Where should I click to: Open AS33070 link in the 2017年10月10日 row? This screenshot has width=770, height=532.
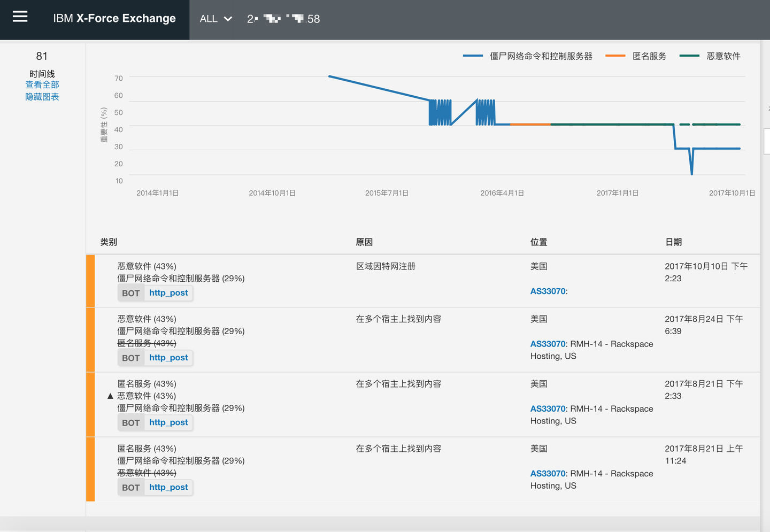point(548,291)
